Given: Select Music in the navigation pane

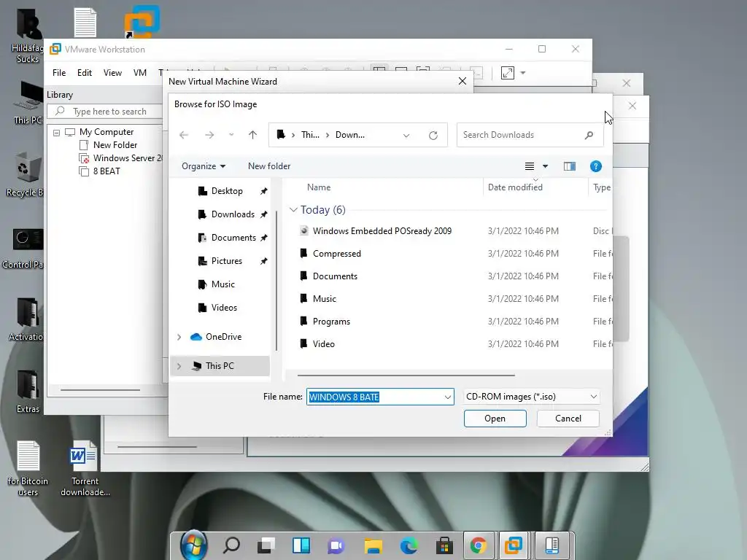Looking at the screenshot, I should pos(223,284).
